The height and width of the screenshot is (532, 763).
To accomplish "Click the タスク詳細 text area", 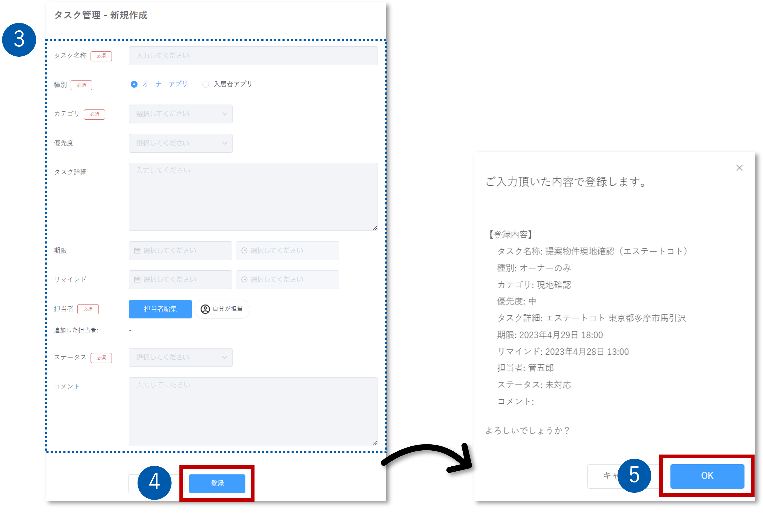I will (253, 197).
